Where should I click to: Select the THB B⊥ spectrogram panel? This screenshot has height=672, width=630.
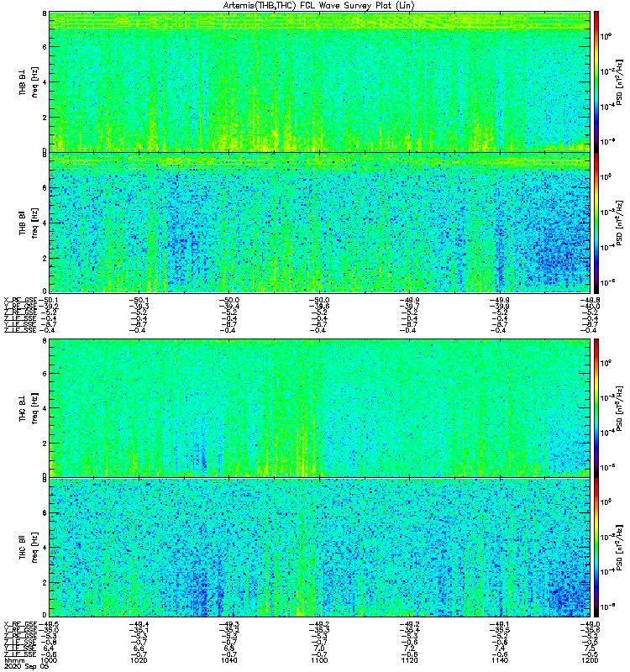point(320,81)
